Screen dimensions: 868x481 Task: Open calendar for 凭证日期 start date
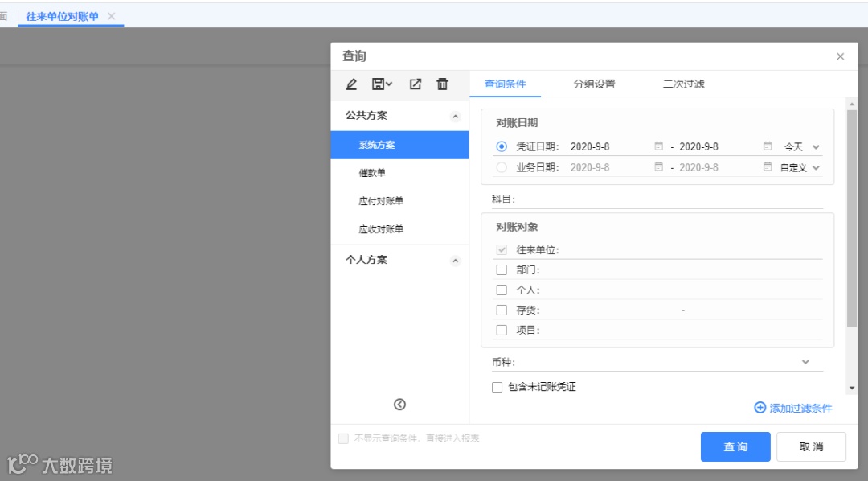point(659,146)
